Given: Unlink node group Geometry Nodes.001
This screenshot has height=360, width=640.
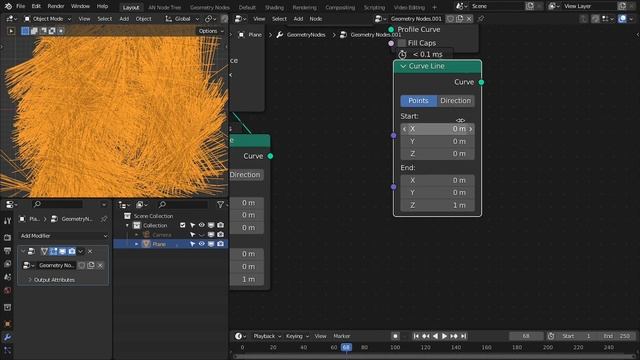Looking at the screenshot, I should pos(469,19).
